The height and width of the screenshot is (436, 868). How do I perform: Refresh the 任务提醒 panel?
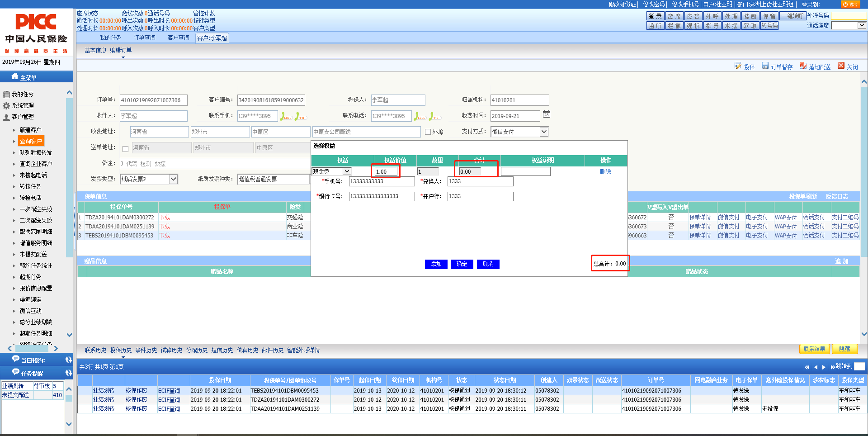(x=69, y=373)
